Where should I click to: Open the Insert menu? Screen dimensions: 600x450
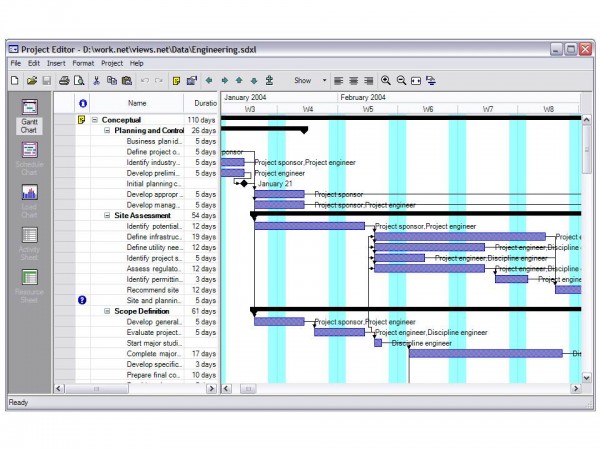56,63
